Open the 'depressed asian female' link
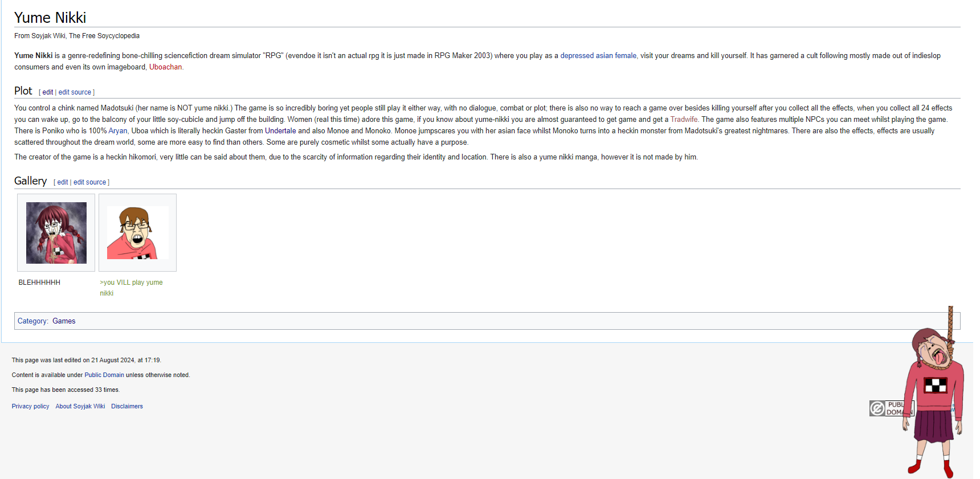The width and height of the screenshot is (980, 479). [x=598, y=56]
